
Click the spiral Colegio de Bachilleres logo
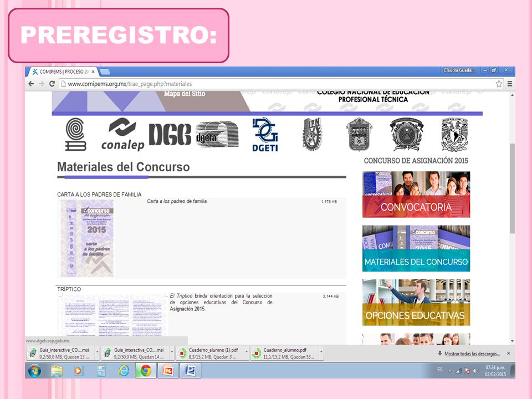[x=75, y=134]
